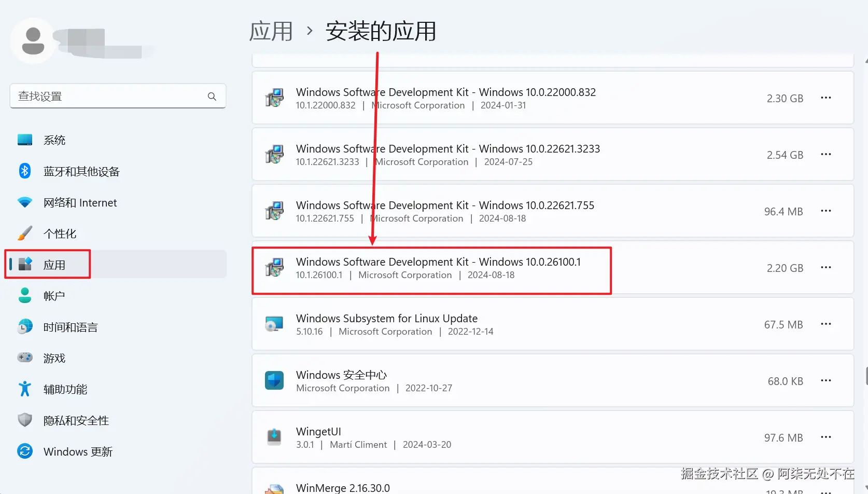Click the globe clock 时间和语言 icon

(25, 327)
